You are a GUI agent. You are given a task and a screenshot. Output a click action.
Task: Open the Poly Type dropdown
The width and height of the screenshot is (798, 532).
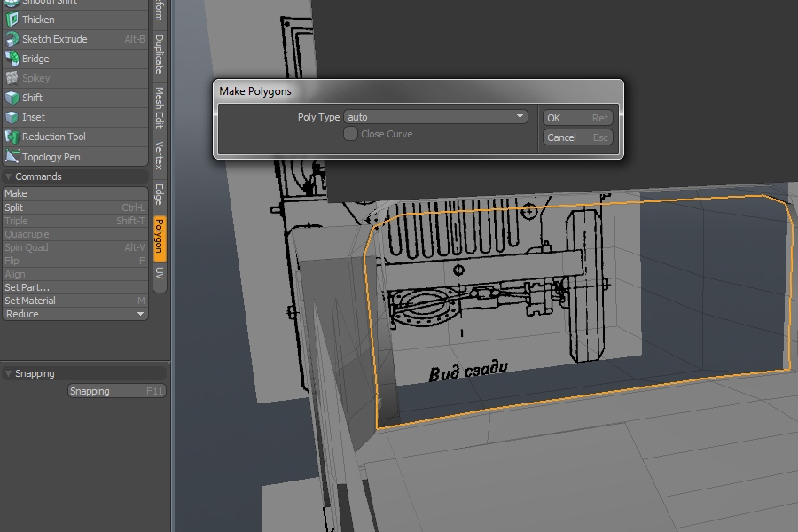point(435,117)
